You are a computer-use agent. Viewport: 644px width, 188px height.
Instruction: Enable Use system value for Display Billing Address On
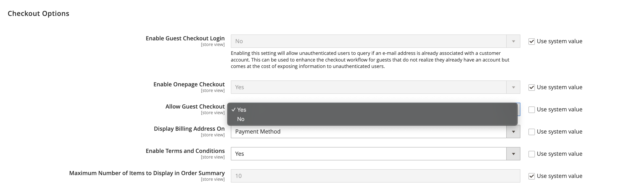pyautogui.click(x=531, y=131)
